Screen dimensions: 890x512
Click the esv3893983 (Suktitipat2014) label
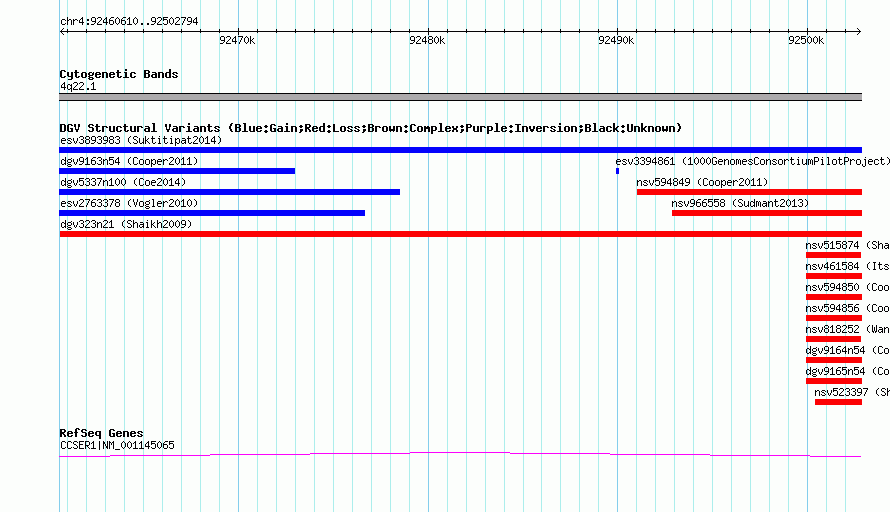tap(141, 140)
